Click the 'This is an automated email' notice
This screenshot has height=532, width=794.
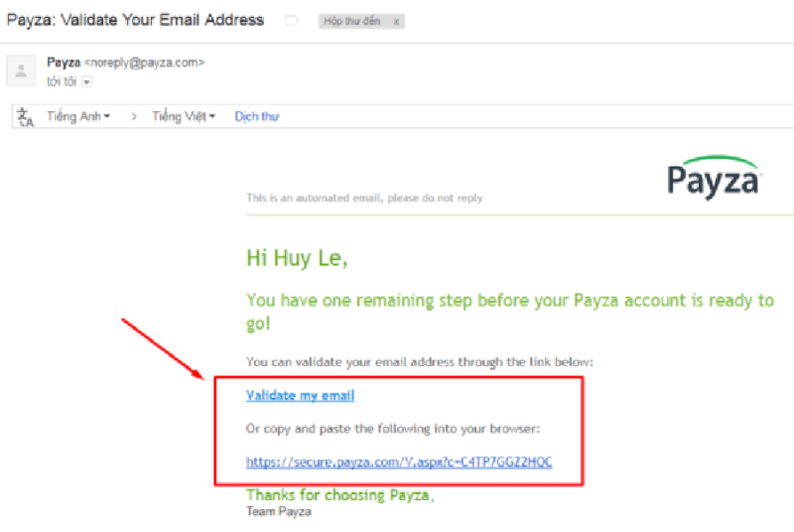click(364, 198)
